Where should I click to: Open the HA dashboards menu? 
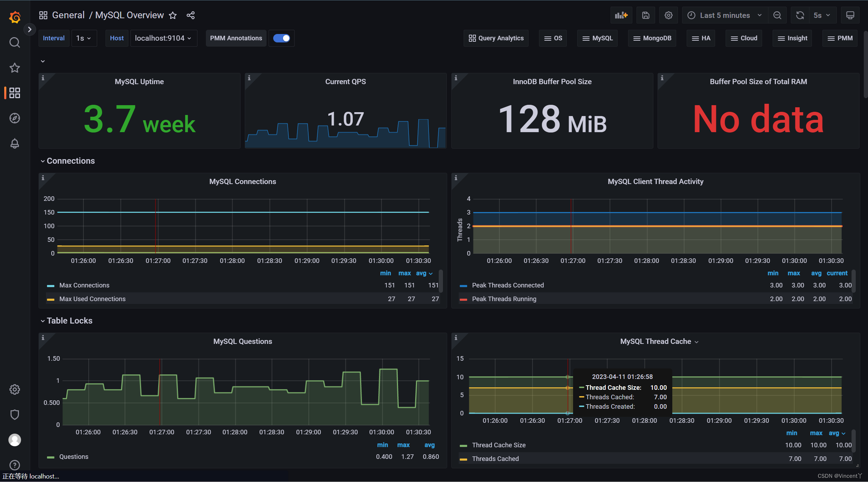click(701, 38)
